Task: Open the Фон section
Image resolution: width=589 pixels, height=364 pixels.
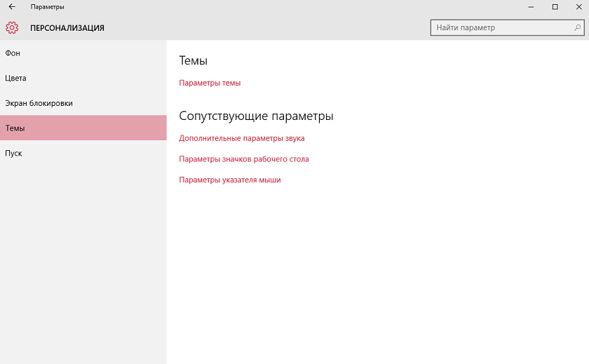Action: tap(83, 53)
